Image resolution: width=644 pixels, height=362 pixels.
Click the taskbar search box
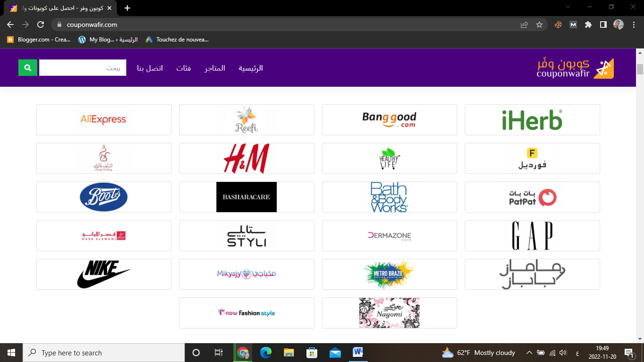pyautogui.click(x=104, y=353)
